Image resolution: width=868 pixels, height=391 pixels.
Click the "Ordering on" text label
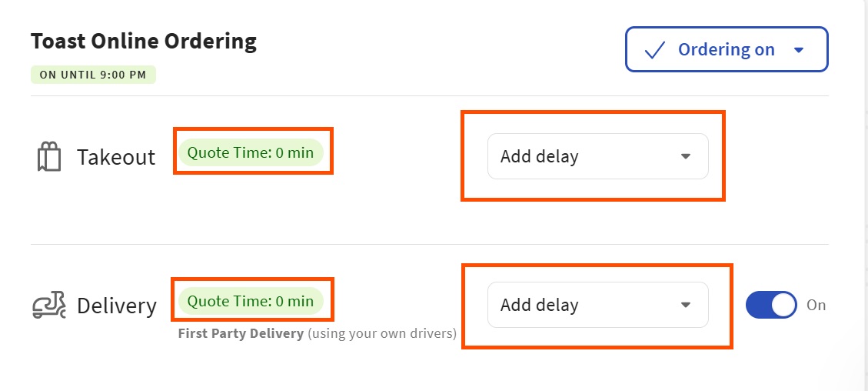727,50
